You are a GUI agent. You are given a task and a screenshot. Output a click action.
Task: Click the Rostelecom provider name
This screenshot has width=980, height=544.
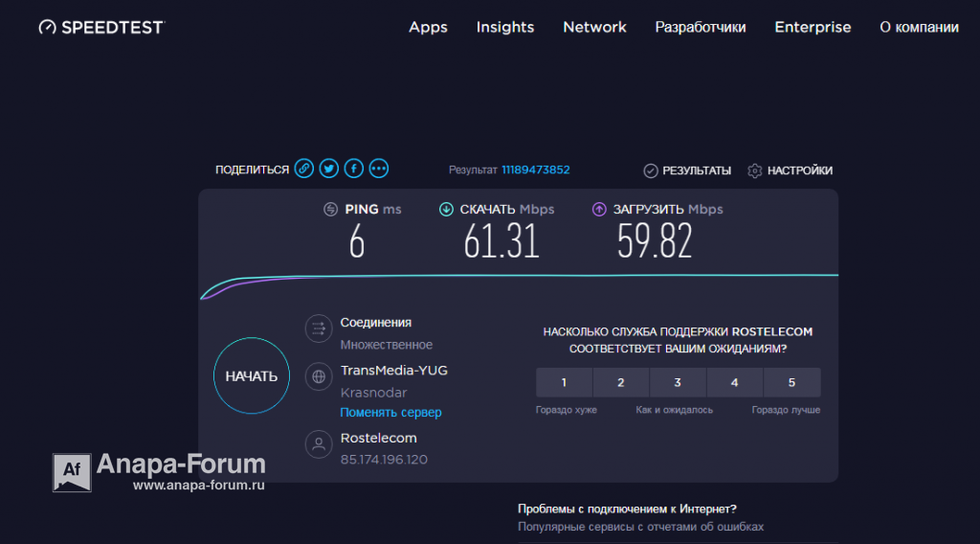pos(379,438)
